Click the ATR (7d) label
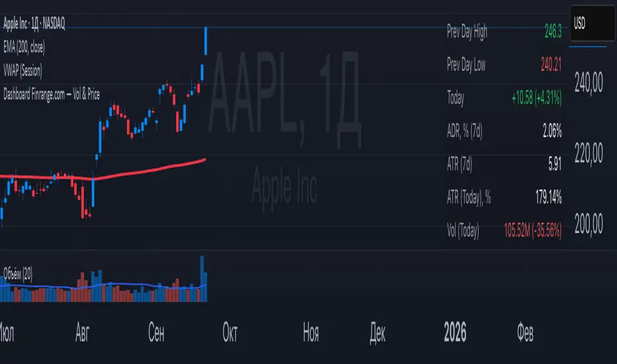 point(459,163)
